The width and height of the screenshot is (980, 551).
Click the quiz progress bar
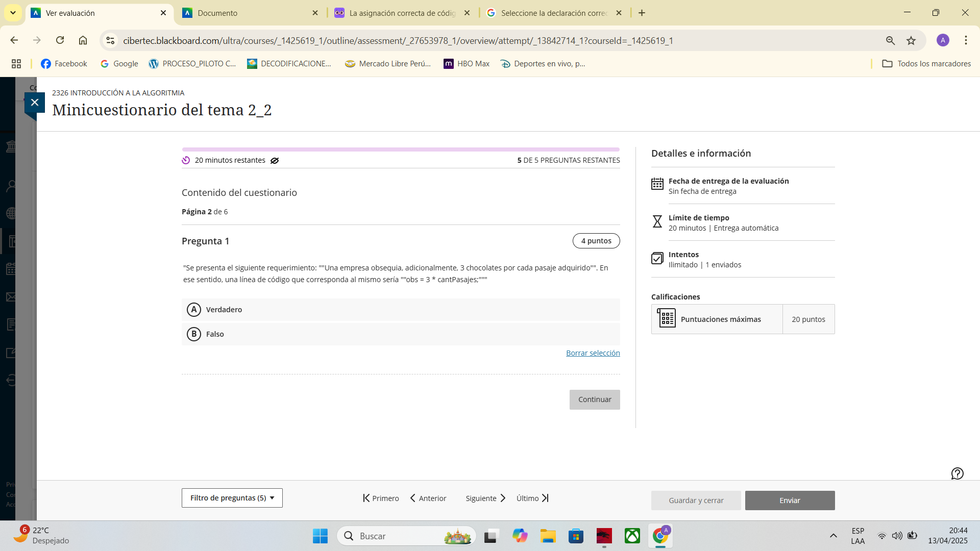pos(401,149)
